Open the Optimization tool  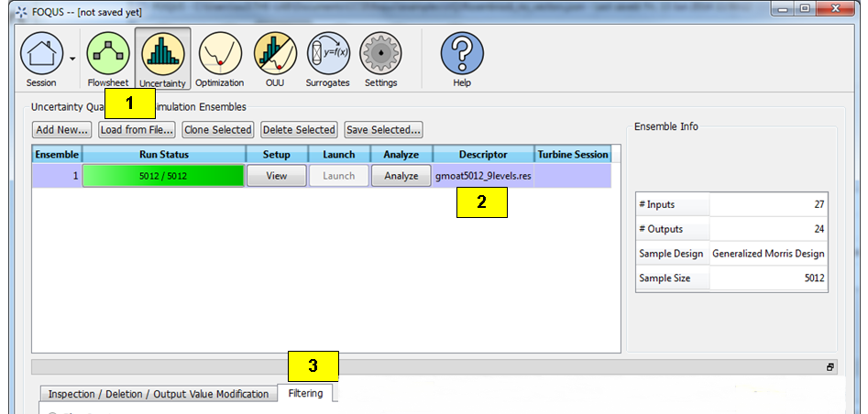(220, 54)
